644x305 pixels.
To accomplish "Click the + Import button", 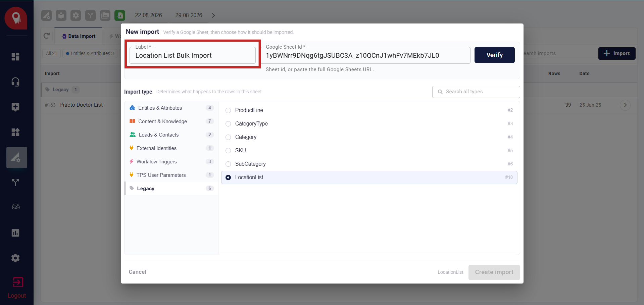I will click(617, 53).
